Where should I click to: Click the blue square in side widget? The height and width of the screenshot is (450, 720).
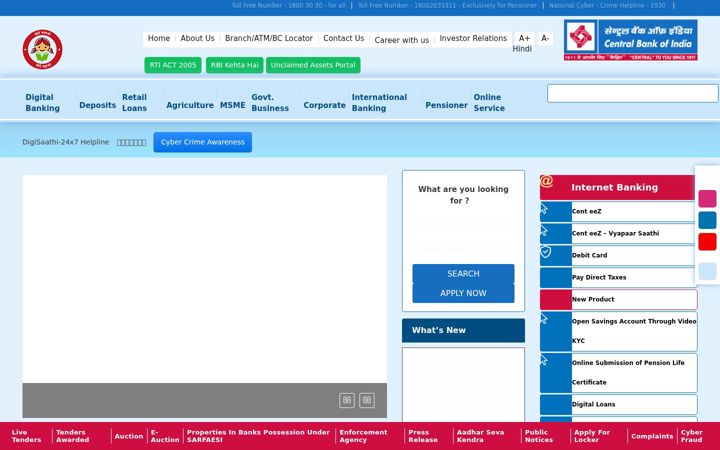point(707,220)
